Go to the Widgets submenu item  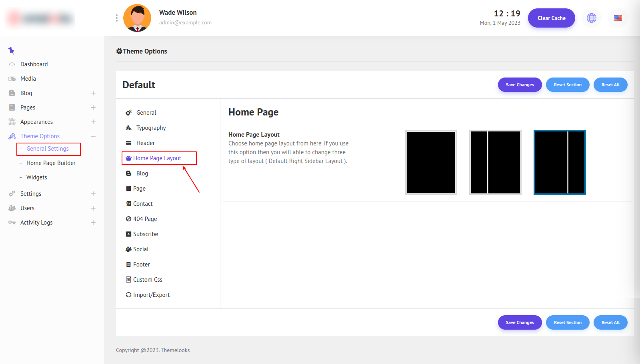(36, 177)
